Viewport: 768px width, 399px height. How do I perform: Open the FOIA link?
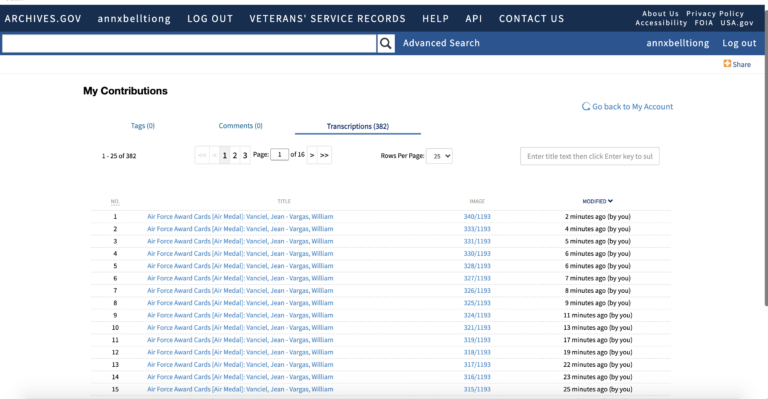tap(704, 23)
